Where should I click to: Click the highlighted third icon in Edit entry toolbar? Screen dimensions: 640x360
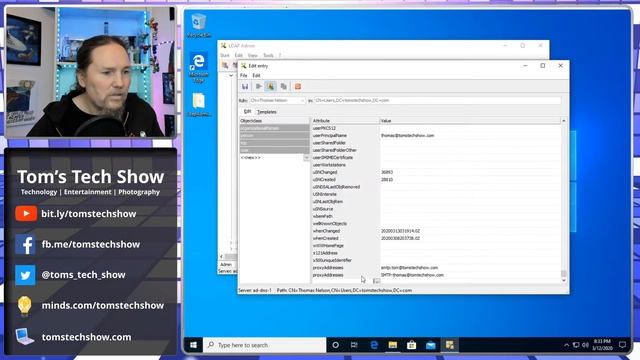pyautogui.click(x=271, y=87)
